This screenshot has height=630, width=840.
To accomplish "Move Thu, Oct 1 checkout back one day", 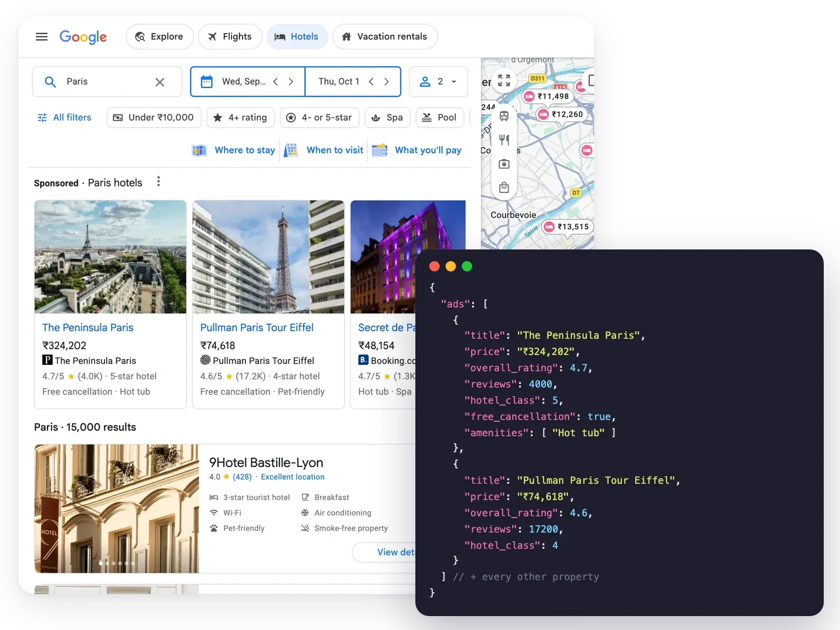I will (371, 82).
